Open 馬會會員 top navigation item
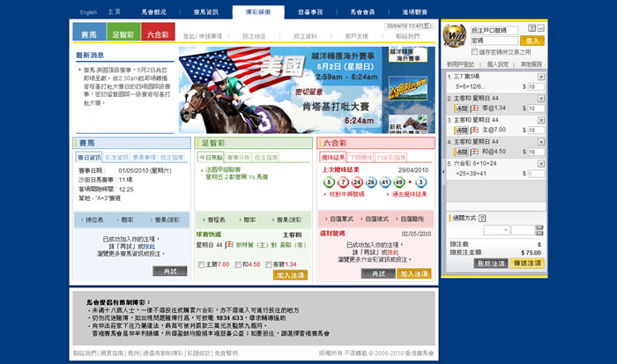 click(x=362, y=12)
